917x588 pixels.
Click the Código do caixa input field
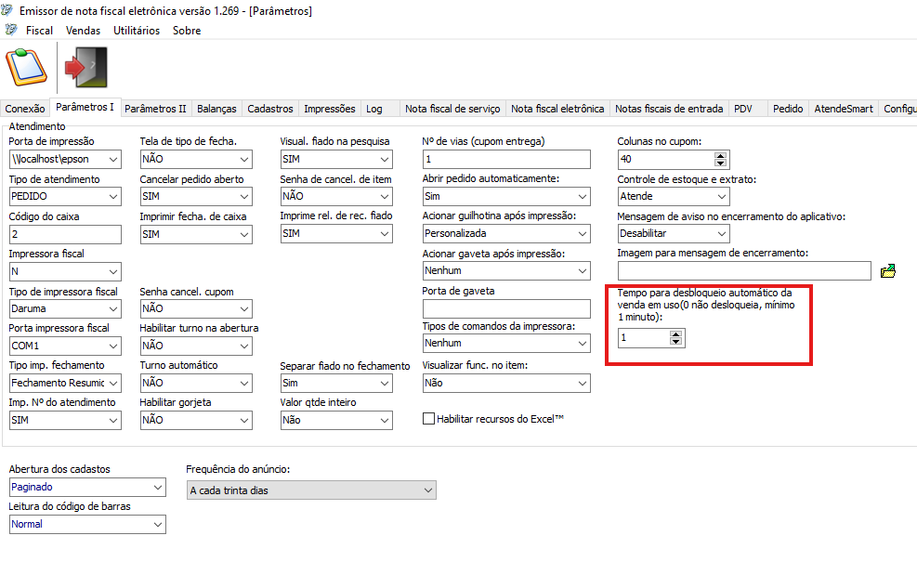[65, 234]
